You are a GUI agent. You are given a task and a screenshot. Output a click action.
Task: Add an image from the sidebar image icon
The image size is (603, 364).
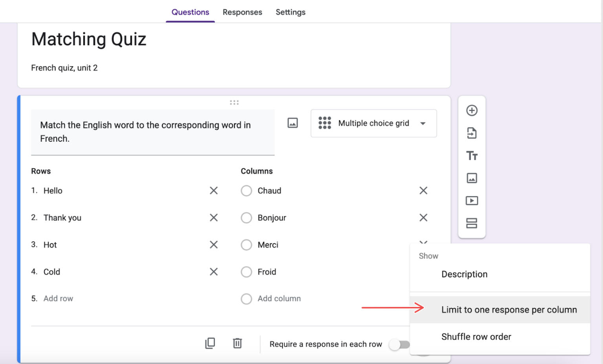click(x=472, y=178)
